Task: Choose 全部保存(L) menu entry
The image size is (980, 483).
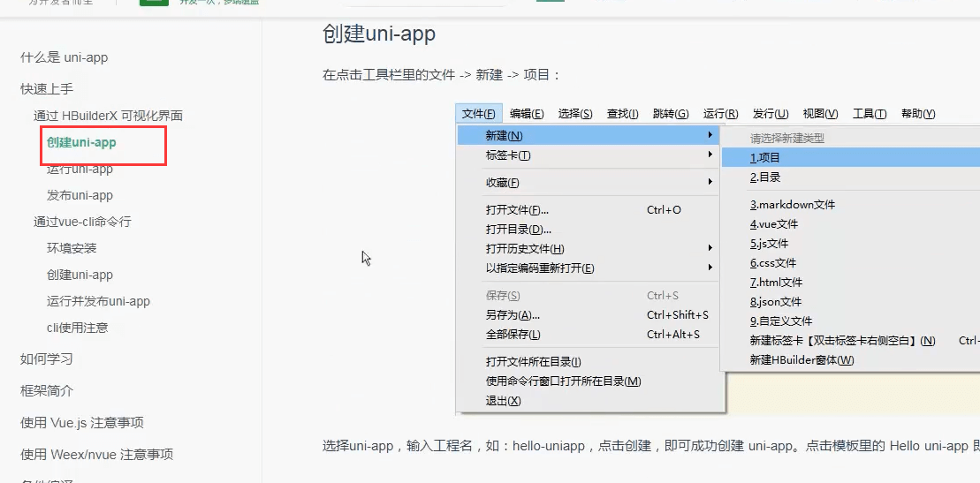Action: click(589, 335)
